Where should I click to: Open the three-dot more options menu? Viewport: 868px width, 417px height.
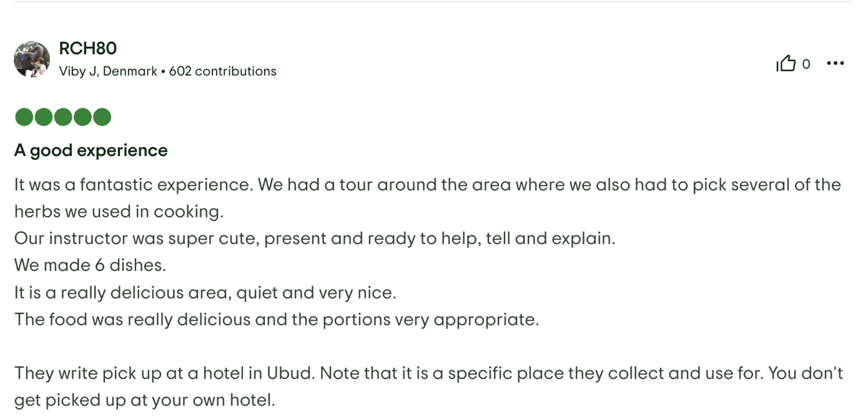tap(835, 64)
